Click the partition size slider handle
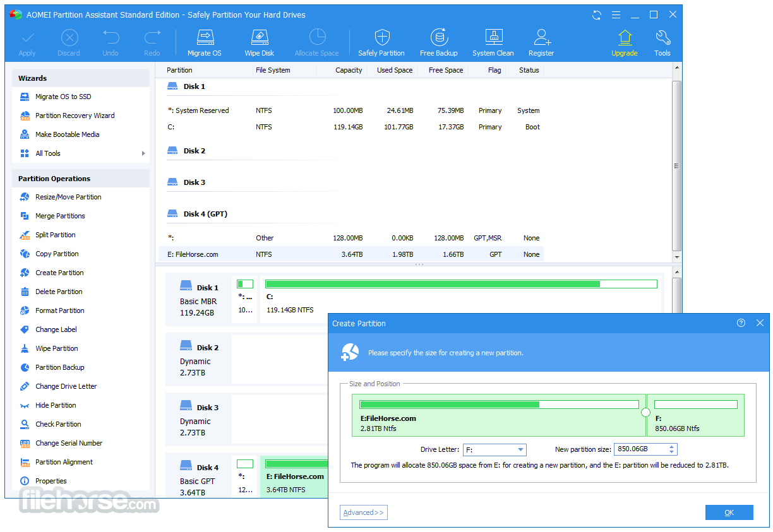The height and width of the screenshot is (532, 773). 645,413
